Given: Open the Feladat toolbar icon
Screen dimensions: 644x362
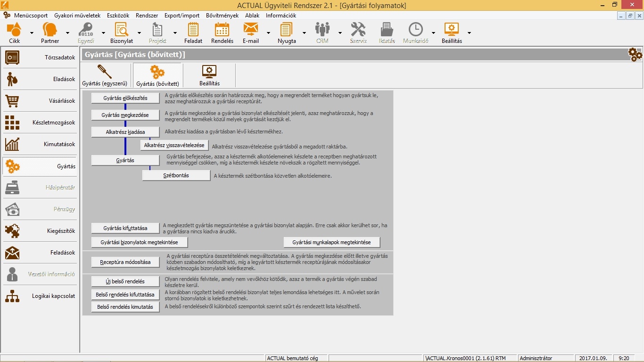Looking at the screenshot, I should click(x=193, y=33).
